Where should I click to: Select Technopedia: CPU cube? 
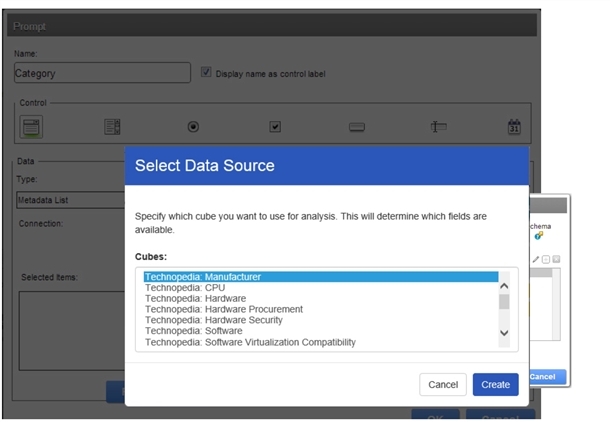321,287
